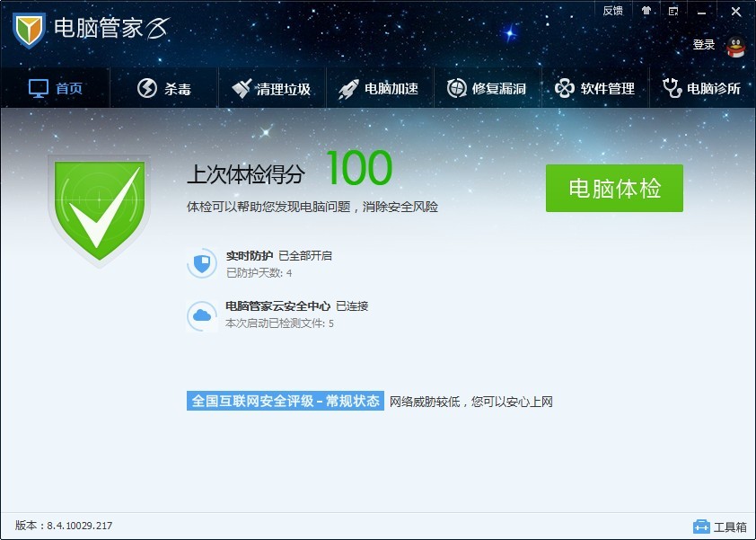The width and height of the screenshot is (756, 540).
Task: Open the 修复漏洞 vulnerability repair tab
Action: pyautogui.click(x=488, y=88)
